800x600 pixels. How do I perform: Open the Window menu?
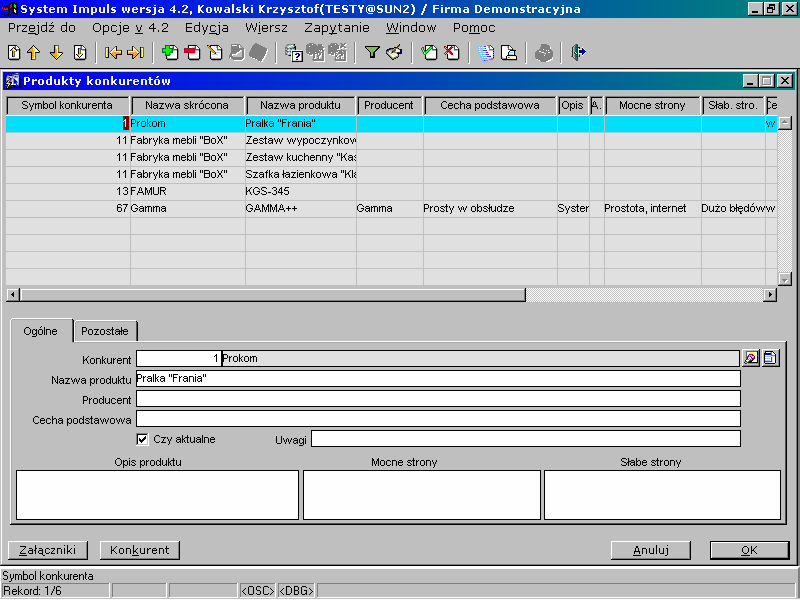point(411,28)
